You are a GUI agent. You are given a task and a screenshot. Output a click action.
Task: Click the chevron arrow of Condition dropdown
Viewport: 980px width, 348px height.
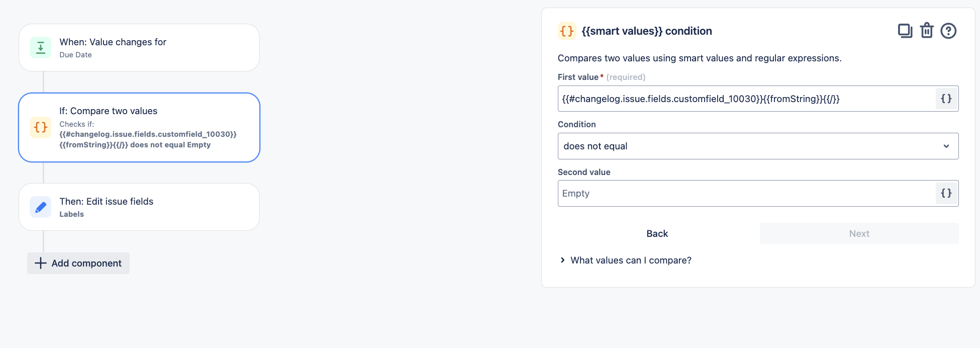coord(946,146)
